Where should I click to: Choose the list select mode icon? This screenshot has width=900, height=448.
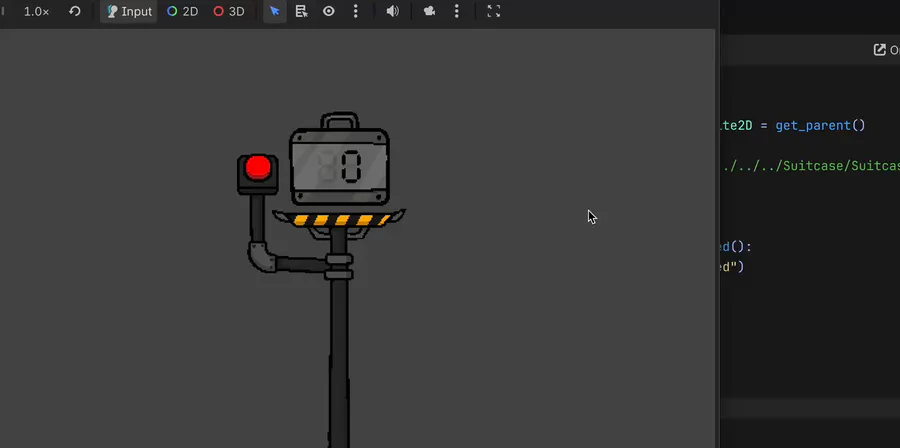pos(301,11)
